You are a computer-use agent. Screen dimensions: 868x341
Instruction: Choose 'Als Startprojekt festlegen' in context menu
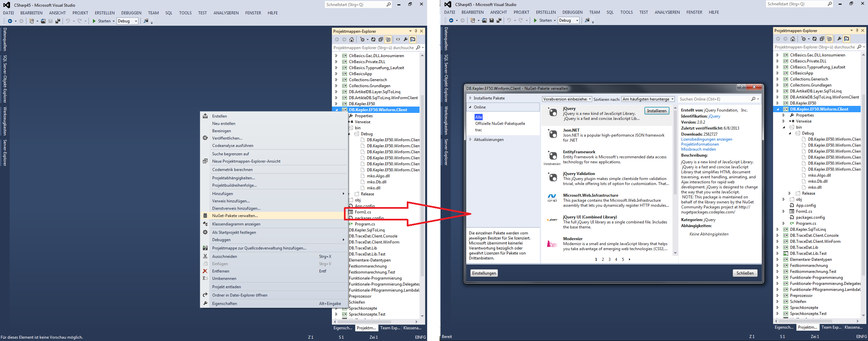pyautogui.click(x=274, y=232)
